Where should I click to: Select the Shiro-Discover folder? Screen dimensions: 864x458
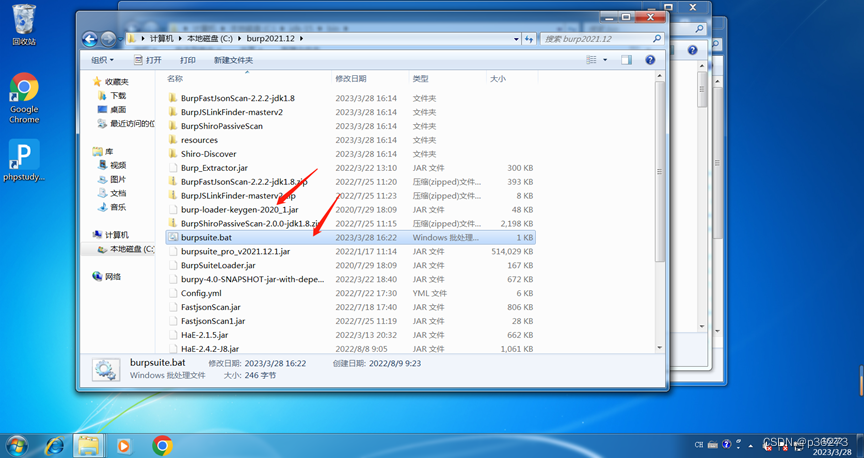click(208, 154)
